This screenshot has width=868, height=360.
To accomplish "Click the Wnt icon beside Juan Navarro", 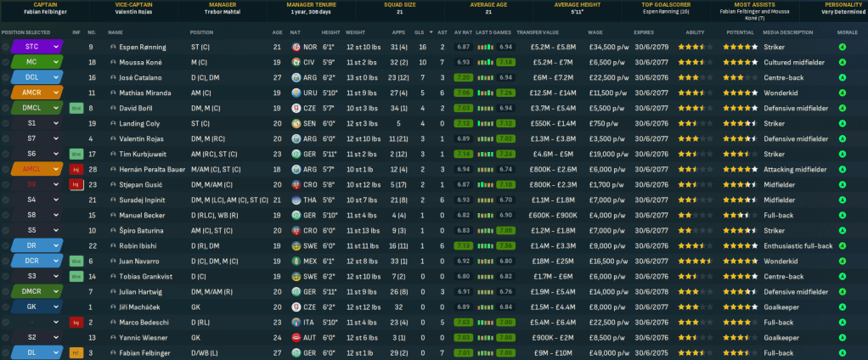I will [x=76, y=262].
